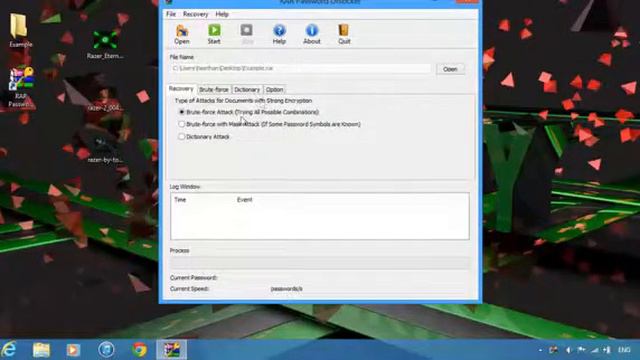Open the Help toolbar icon
Viewport: 640px width, 360px height.
279,34
